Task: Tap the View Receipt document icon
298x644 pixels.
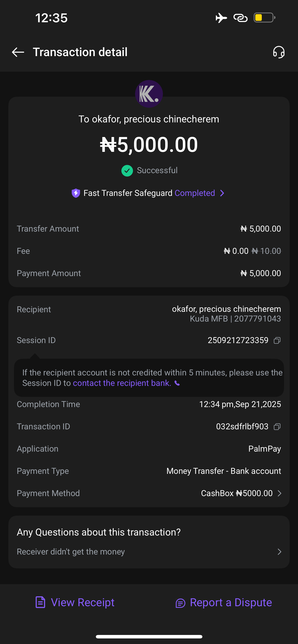Action: 40,602
